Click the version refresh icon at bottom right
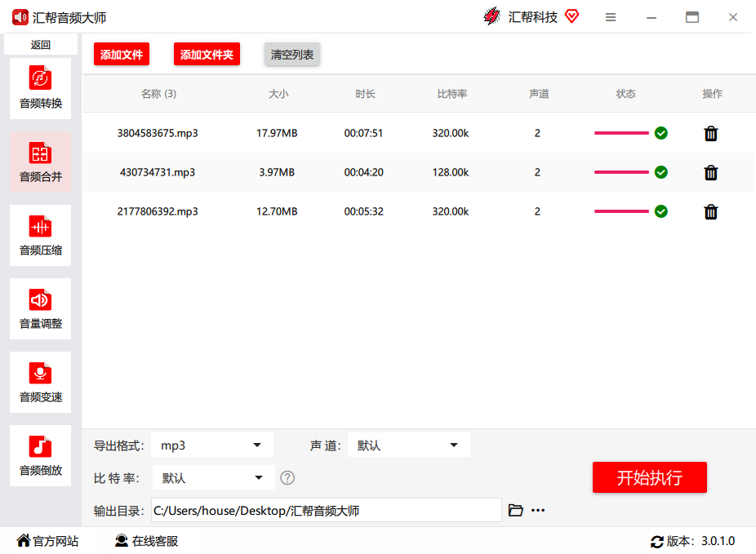The image size is (756, 554). tap(657, 541)
